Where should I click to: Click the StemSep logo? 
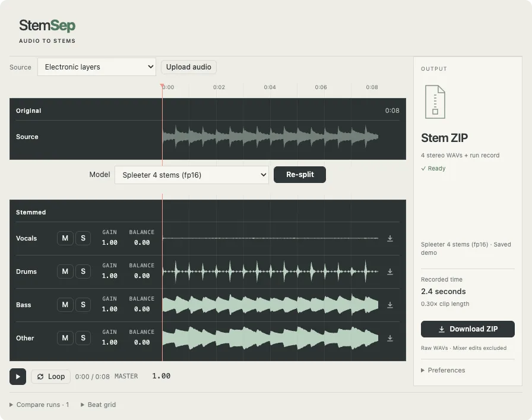pos(47,26)
